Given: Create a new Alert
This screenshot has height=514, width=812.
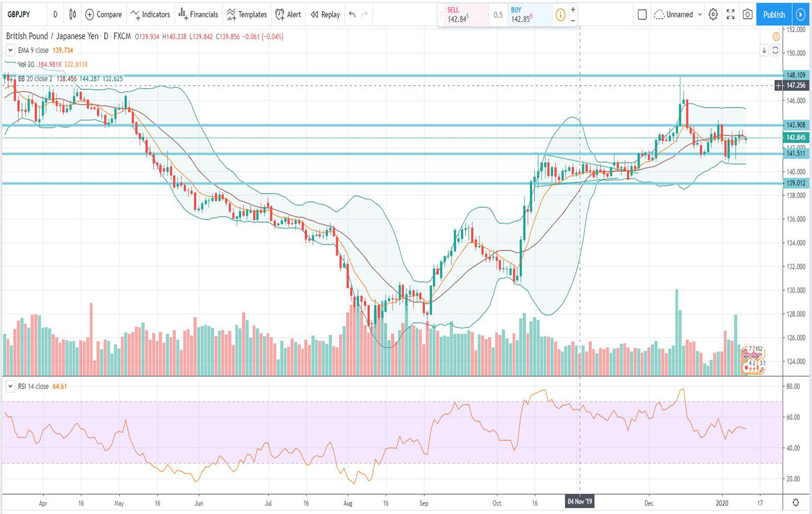Looking at the screenshot, I should [x=288, y=15].
